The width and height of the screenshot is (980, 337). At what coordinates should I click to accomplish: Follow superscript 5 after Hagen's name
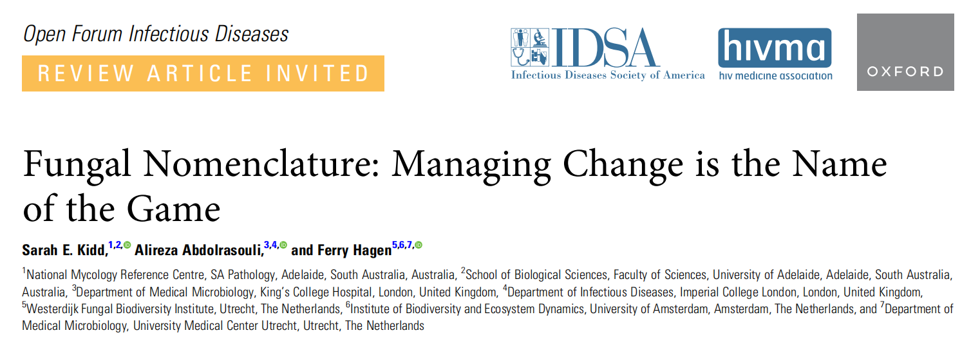394,245
